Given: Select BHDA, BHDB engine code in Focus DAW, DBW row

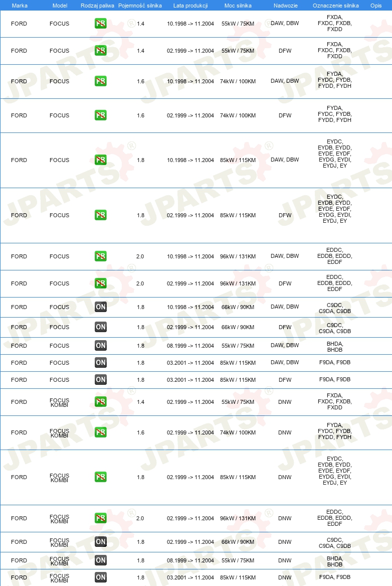Looking at the screenshot, I should click(335, 347).
